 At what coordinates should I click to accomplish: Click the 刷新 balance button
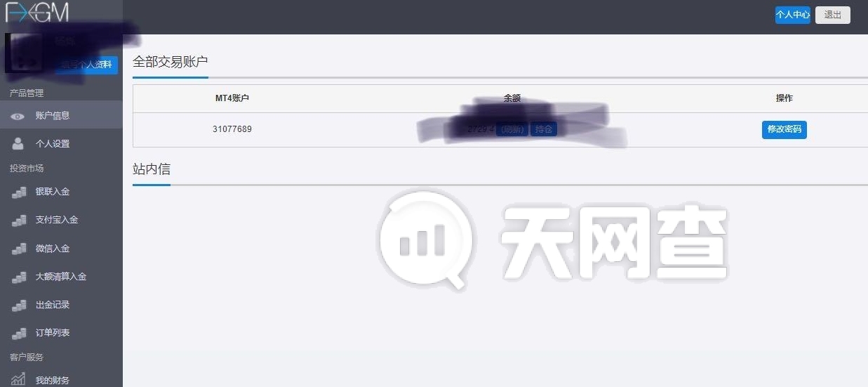[512, 129]
